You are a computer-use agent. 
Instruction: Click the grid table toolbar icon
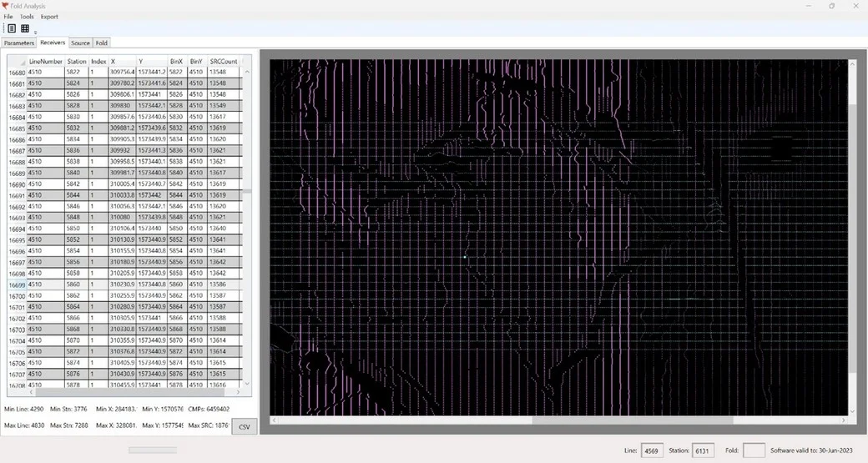[x=25, y=28]
